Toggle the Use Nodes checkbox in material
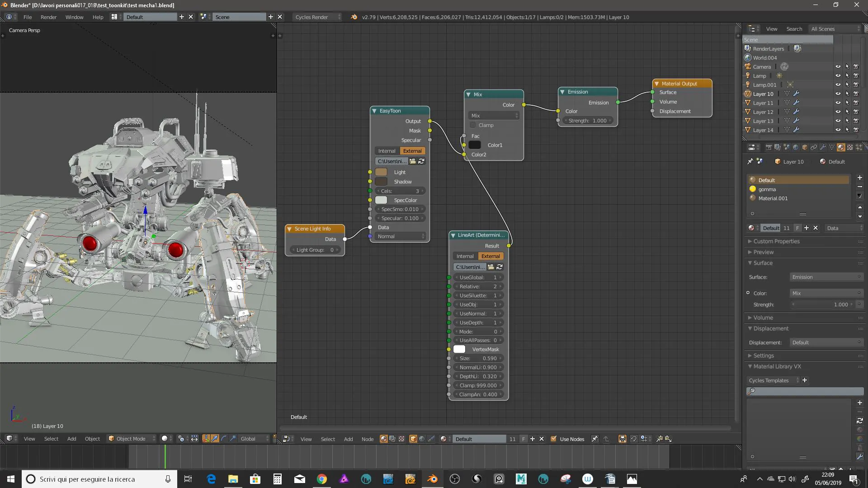 (x=552, y=439)
